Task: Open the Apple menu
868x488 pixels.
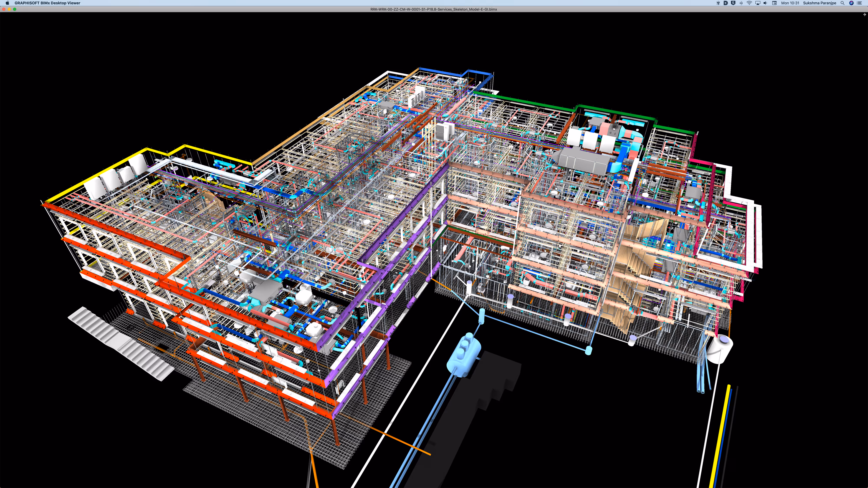Action: [7, 3]
